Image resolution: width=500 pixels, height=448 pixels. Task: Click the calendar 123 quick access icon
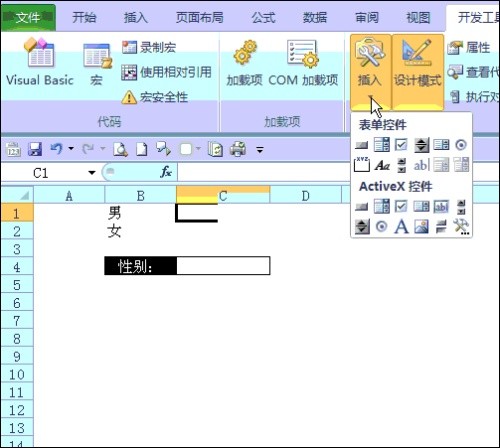coord(14,149)
